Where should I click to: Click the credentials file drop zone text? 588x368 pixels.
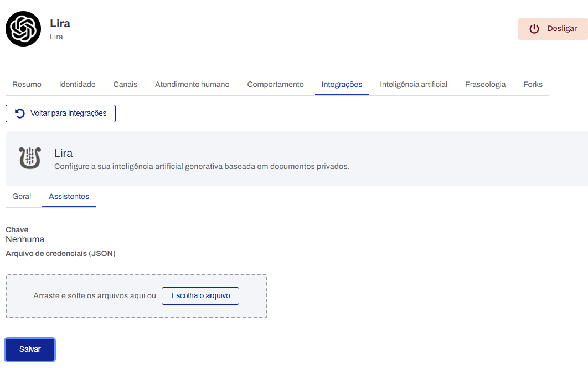coord(95,296)
